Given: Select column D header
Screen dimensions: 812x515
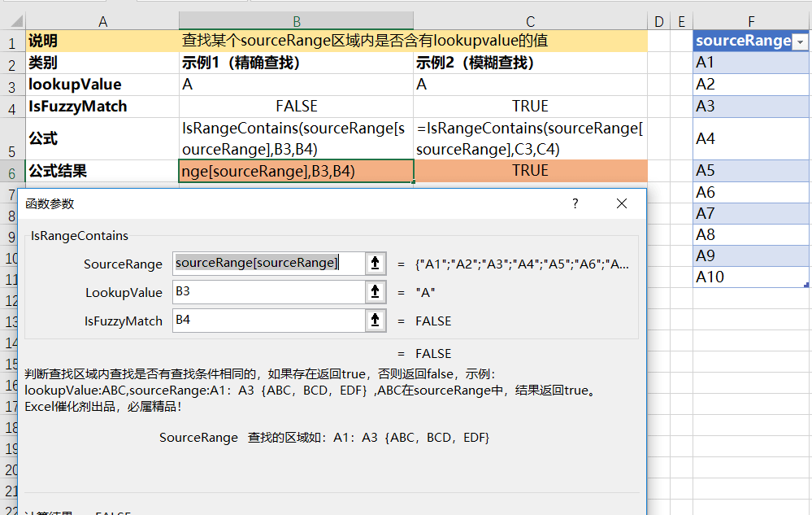Looking at the screenshot, I should pos(658,21).
